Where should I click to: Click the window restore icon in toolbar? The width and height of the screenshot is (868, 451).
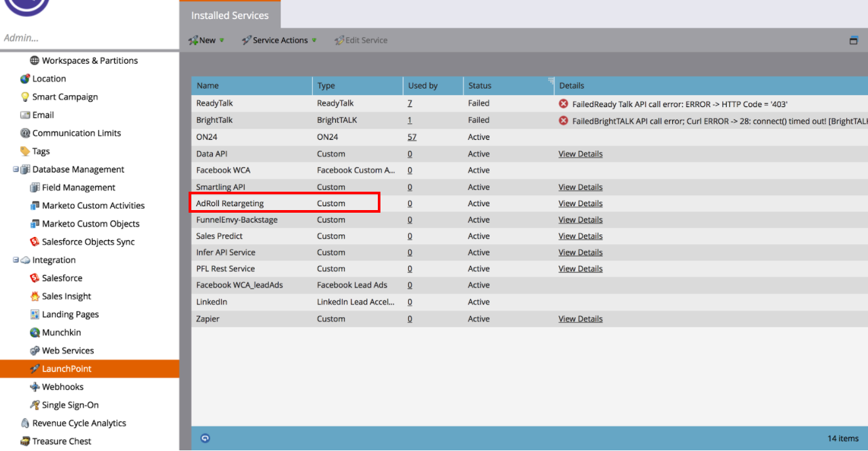(854, 40)
